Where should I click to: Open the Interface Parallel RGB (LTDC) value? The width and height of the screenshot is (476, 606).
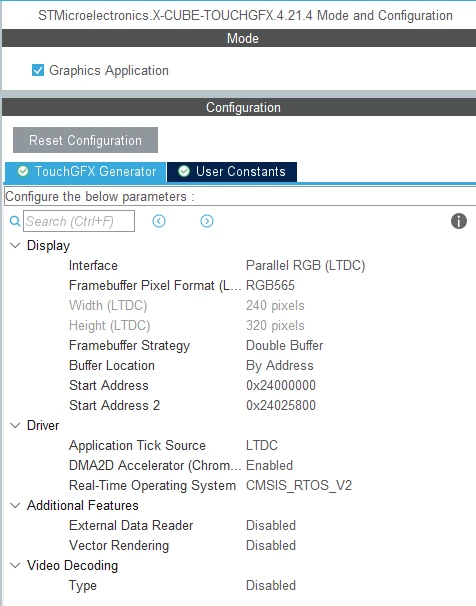[305, 266]
